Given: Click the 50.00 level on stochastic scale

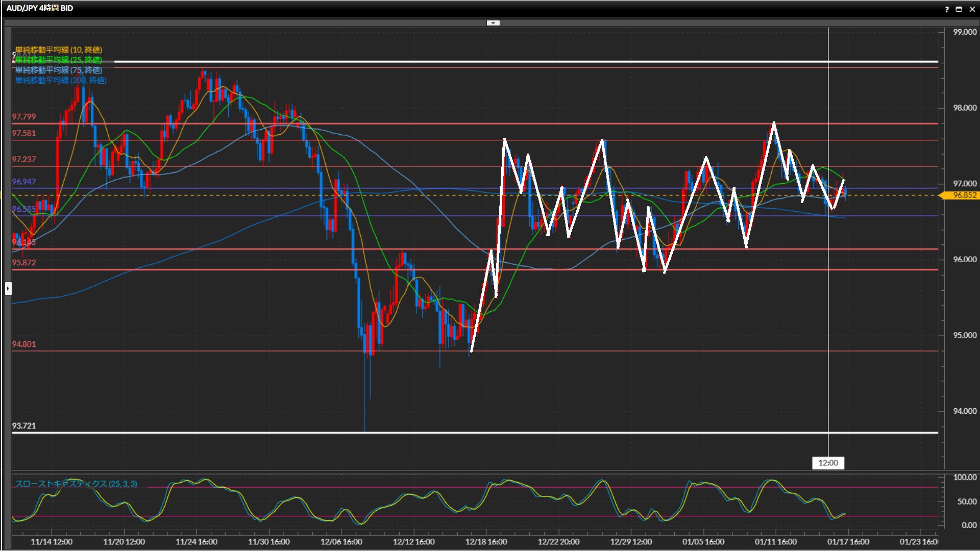Looking at the screenshot, I should pos(966,502).
